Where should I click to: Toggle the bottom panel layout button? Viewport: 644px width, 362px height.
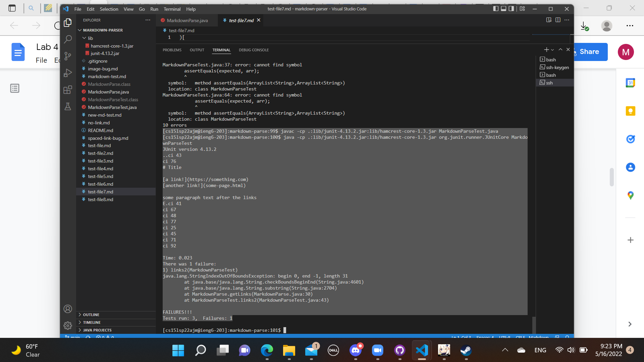coord(503,9)
